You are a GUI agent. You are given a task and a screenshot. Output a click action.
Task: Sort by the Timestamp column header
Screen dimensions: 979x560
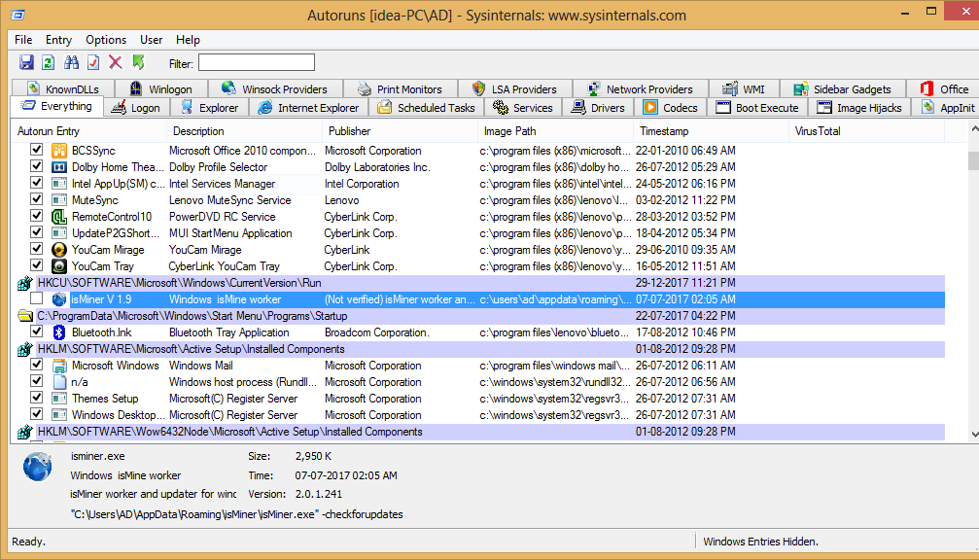click(x=711, y=131)
